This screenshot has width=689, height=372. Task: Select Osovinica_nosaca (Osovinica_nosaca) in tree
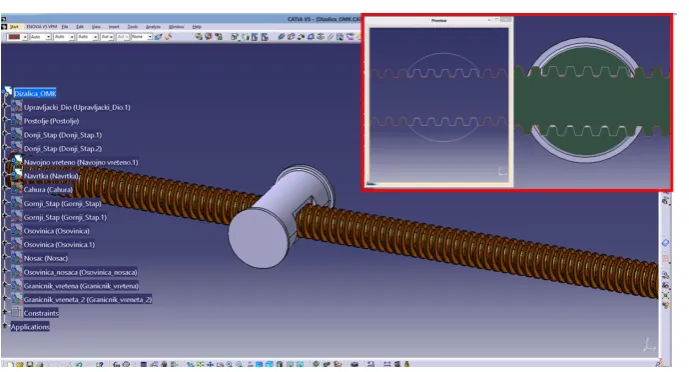click(x=80, y=272)
